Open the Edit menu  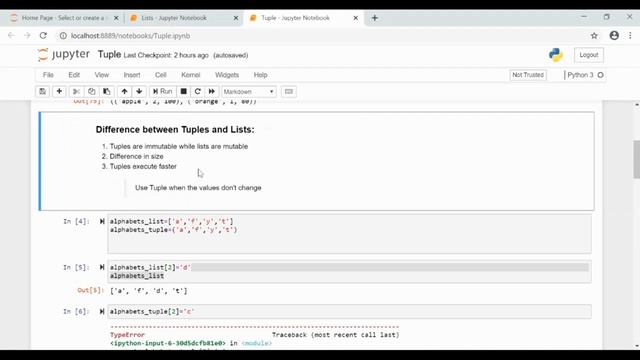point(74,75)
